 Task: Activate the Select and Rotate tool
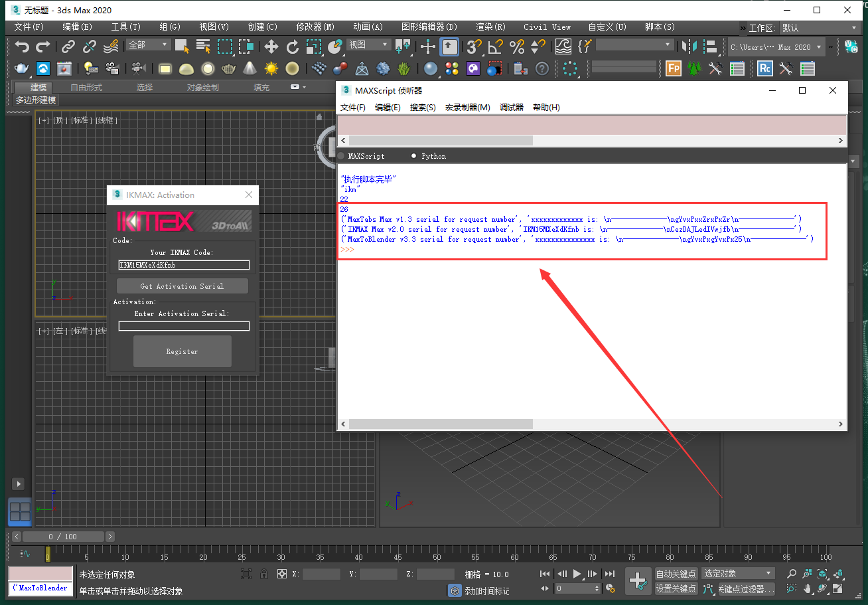click(293, 46)
